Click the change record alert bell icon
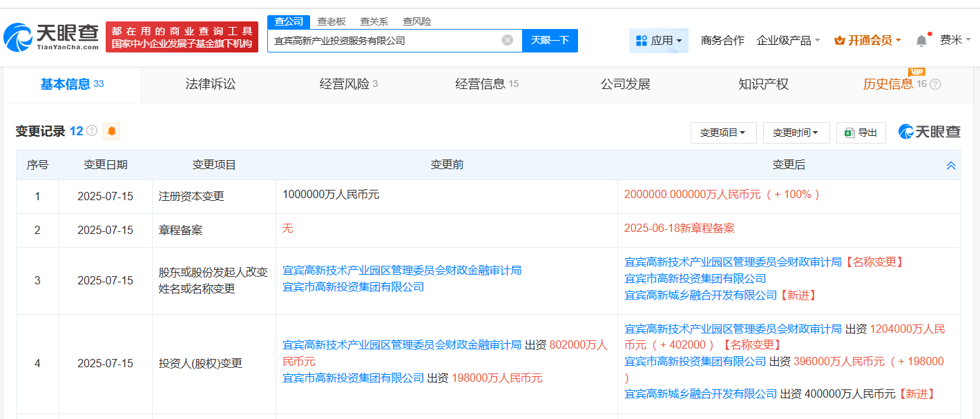This screenshot has width=980, height=419. (x=111, y=131)
